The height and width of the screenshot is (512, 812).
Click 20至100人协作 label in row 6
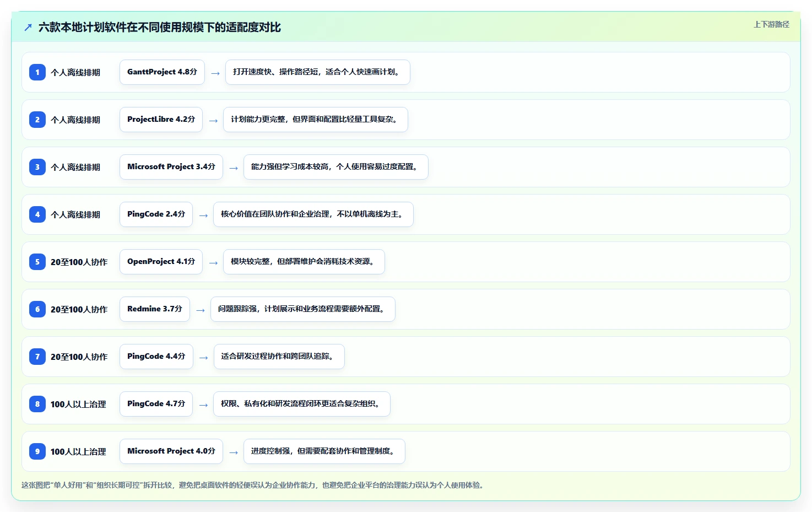tap(79, 310)
